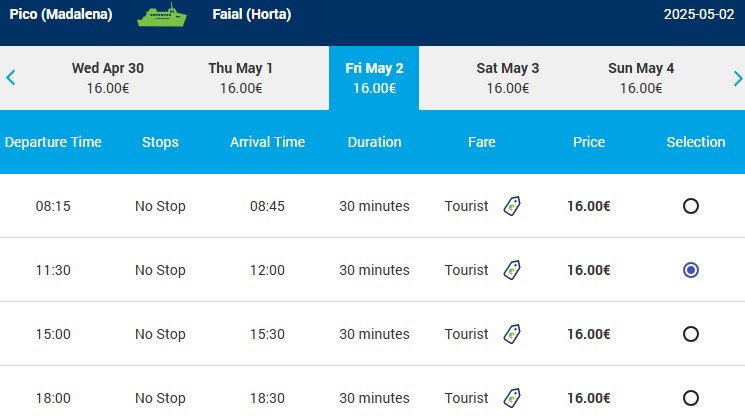Switch to the Thu May 1 date tab
Viewport: 745px width, 416px height.
241,78
